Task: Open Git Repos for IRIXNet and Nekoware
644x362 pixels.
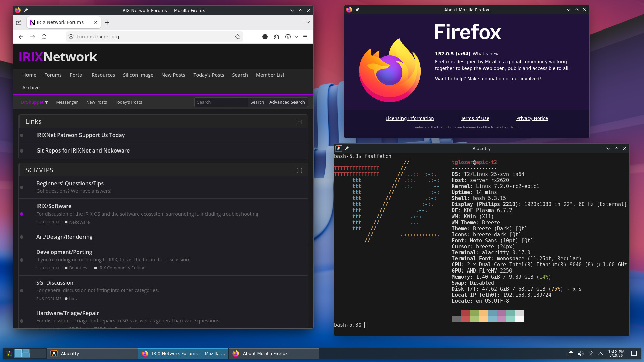Action: 83,150
